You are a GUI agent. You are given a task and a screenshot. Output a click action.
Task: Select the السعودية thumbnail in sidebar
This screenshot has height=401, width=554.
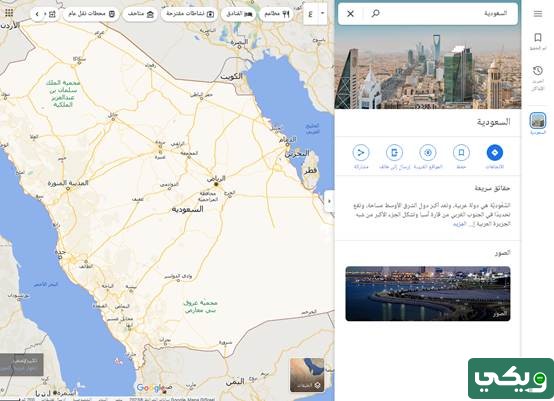(x=538, y=121)
